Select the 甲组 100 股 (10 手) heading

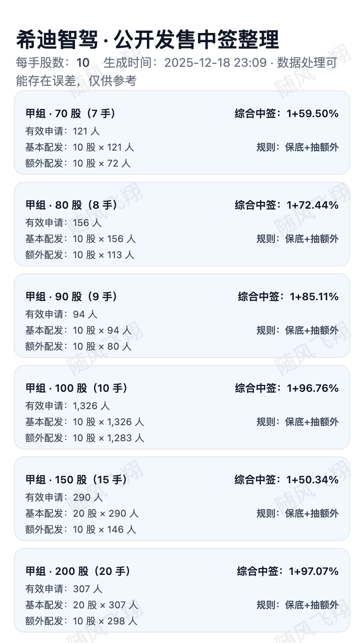coord(77,388)
